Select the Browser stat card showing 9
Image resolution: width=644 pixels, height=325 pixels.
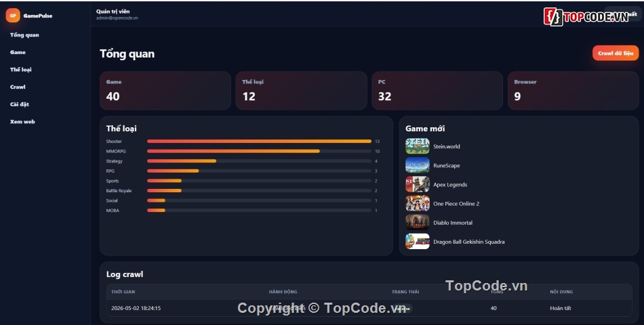573,91
